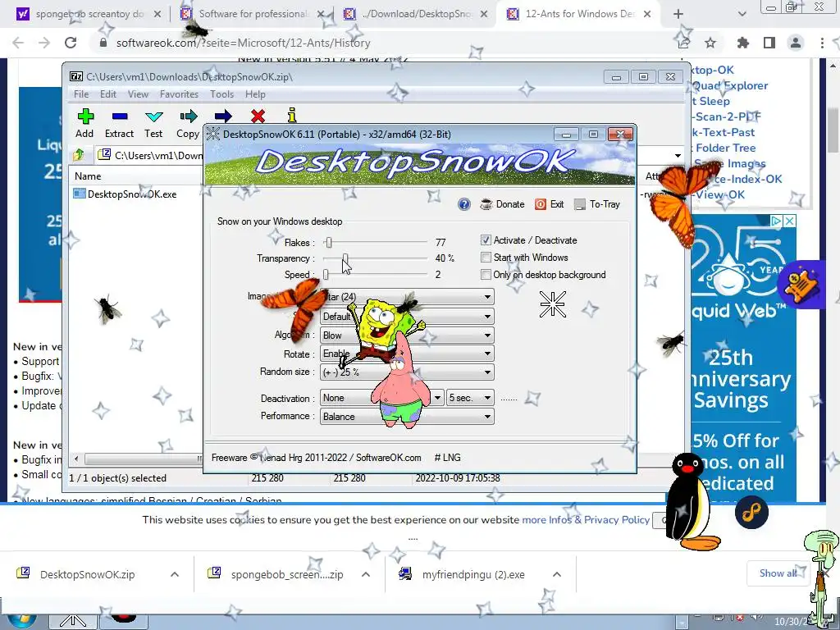Open the '5 sec.' dropdown
This screenshot has height=630, width=840.
coord(470,398)
